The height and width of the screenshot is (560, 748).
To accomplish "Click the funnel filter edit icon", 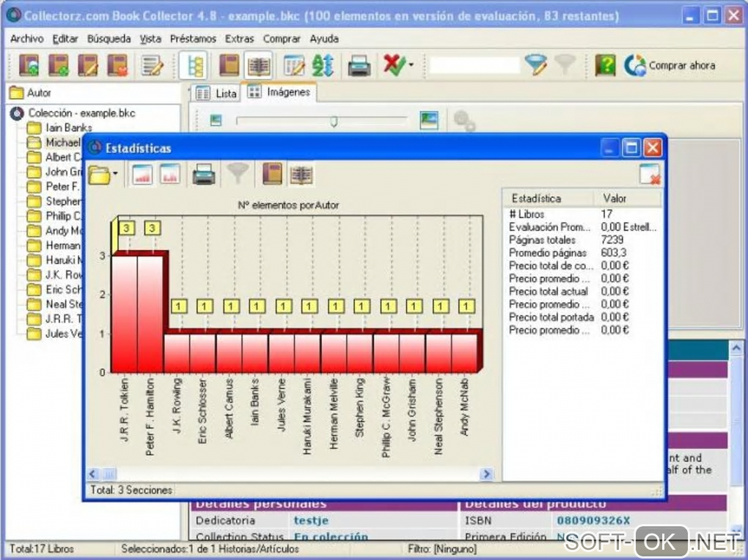I will pyautogui.click(x=536, y=65).
